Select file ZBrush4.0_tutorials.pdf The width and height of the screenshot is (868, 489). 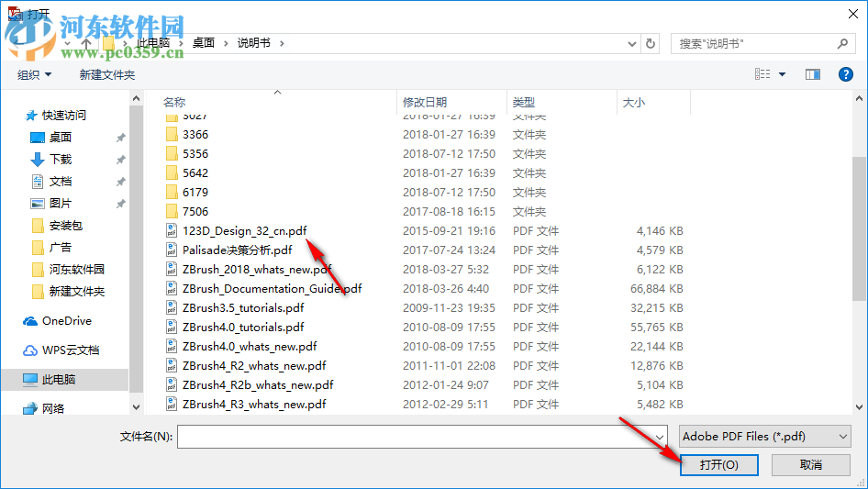243,328
